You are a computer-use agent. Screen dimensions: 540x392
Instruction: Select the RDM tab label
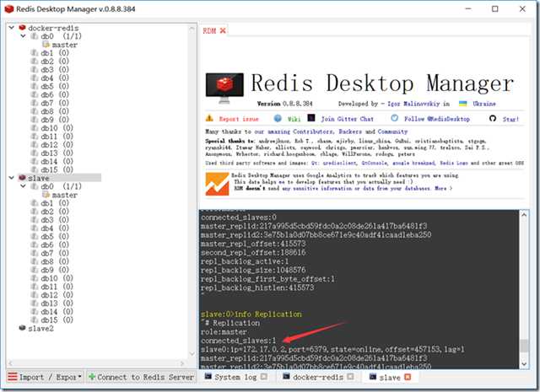pos(209,31)
